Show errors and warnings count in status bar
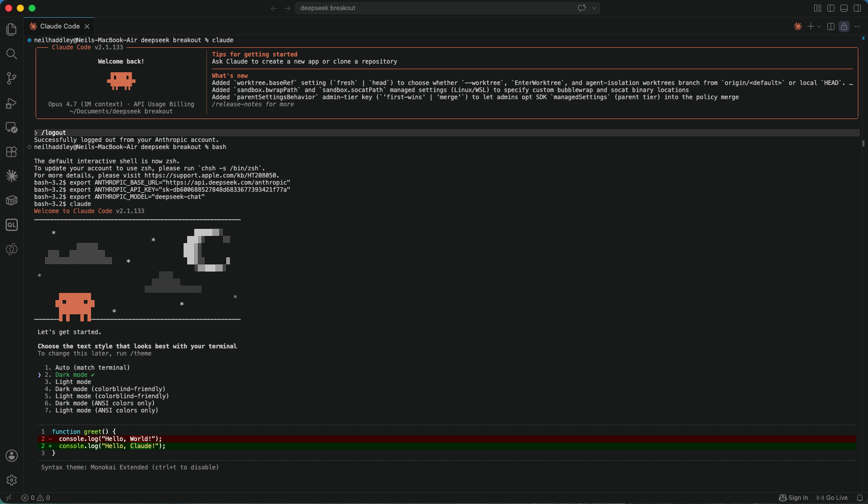The image size is (868, 504). tap(36, 498)
